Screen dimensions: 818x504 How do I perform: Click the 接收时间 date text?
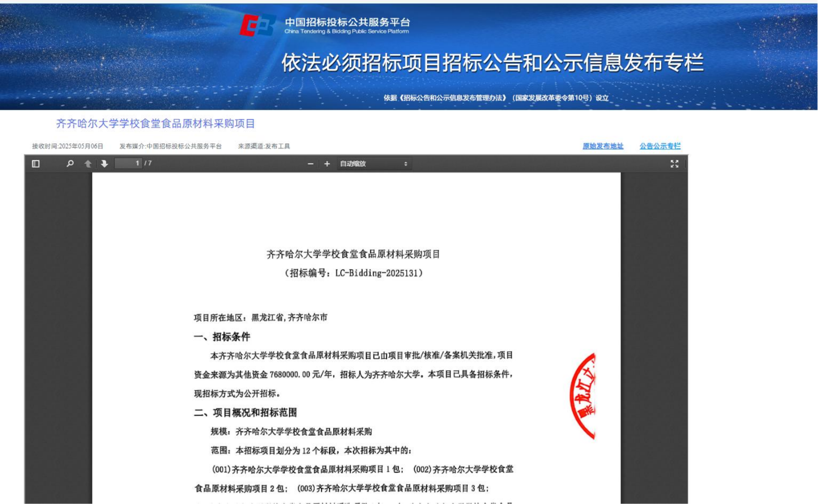pos(68,146)
